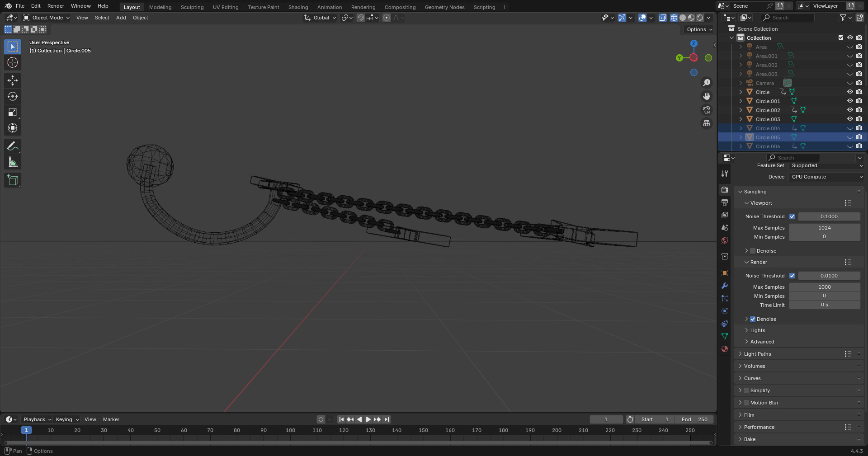Toggle the camera view icon
Image resolution: width=868 pixels, height=456 pixels.
pos(707,110)
